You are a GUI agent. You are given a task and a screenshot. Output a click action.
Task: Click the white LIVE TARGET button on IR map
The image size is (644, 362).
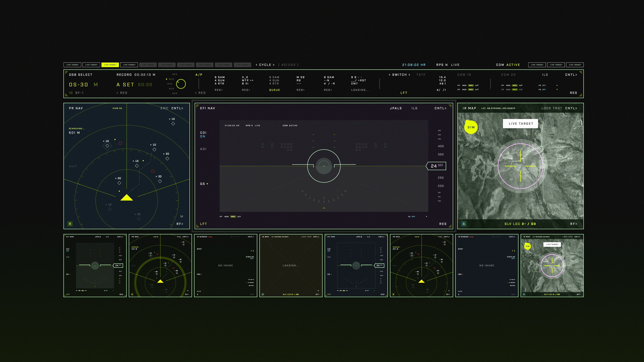click(521, 123)
